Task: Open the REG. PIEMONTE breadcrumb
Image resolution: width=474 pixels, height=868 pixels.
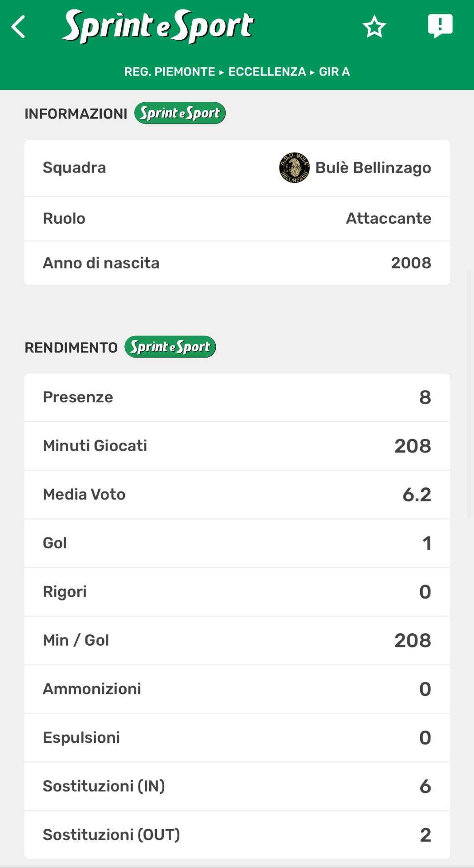Action: pos(170,72)
